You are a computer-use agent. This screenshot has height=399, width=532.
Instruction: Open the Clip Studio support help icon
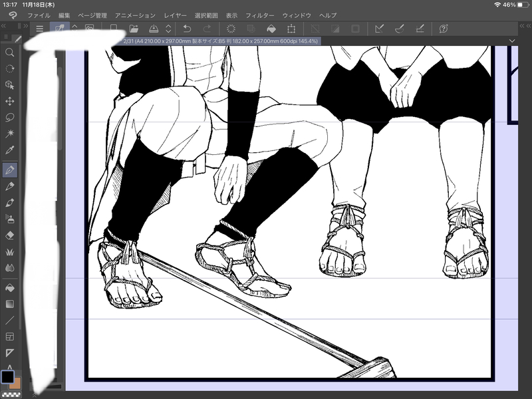(x=444, y=29)
